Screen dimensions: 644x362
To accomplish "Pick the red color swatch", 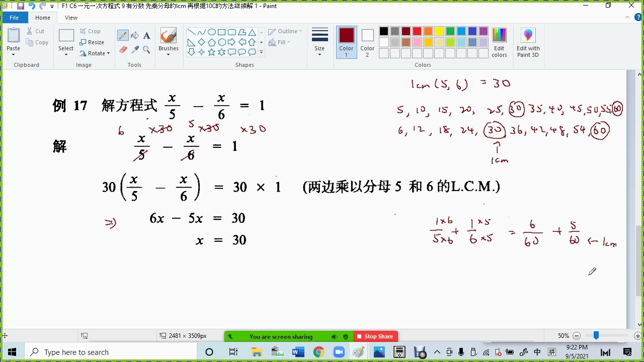I will (417, 31).
